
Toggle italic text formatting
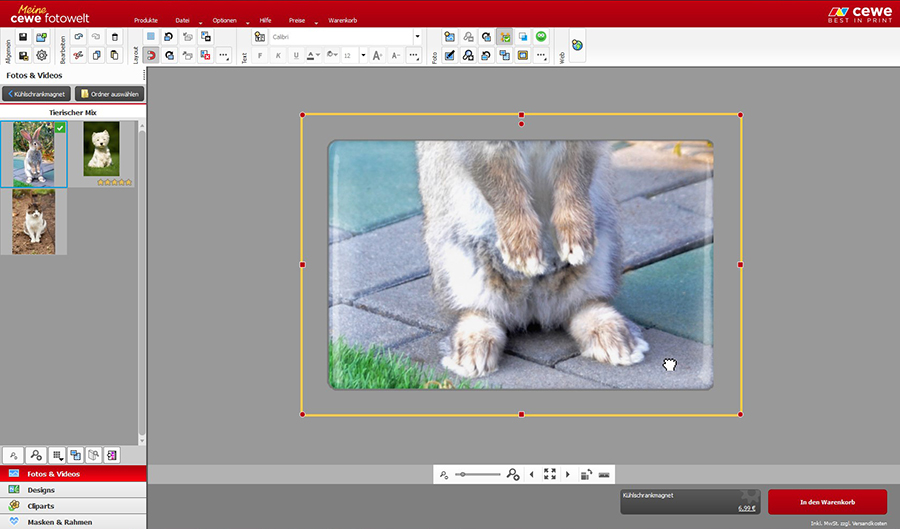(x=277, y=56)
